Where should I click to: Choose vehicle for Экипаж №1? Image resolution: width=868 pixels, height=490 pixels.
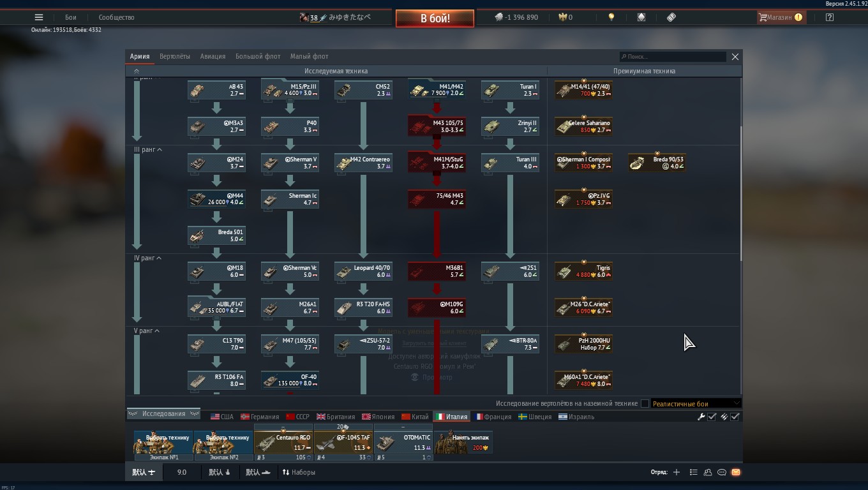(x=163, y=443)
